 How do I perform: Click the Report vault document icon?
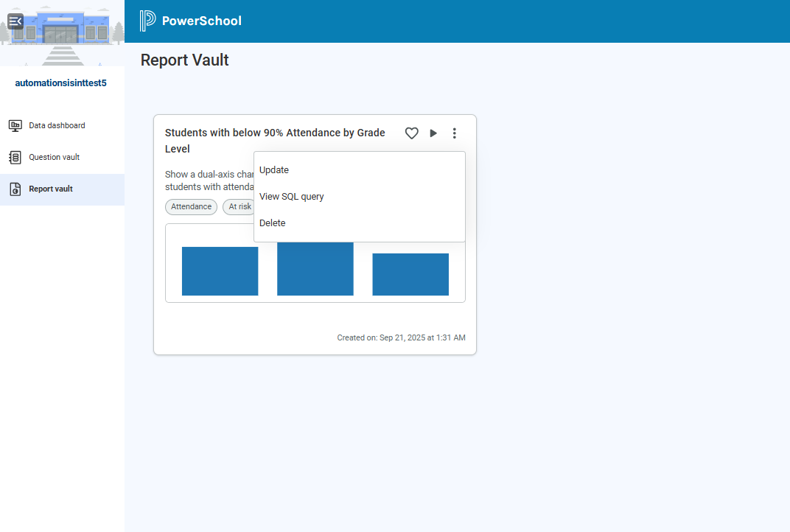[15, 189]
